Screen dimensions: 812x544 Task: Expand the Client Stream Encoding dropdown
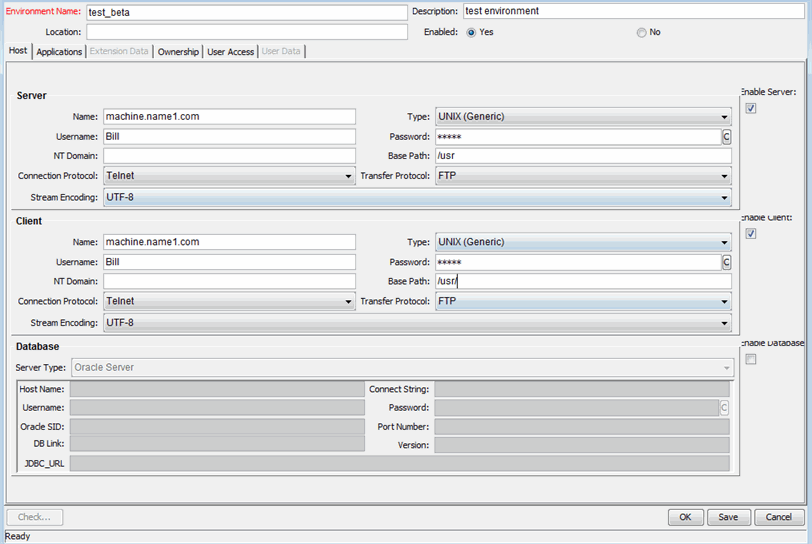point(417,323)
